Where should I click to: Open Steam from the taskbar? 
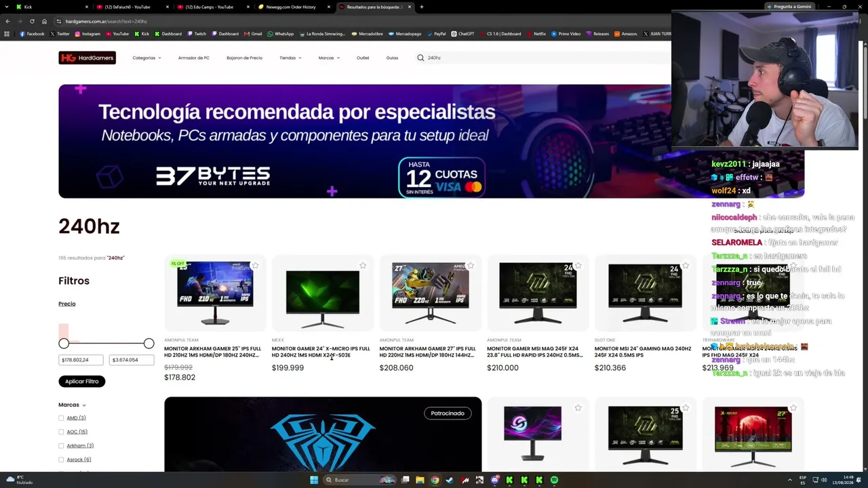[450, 480]
